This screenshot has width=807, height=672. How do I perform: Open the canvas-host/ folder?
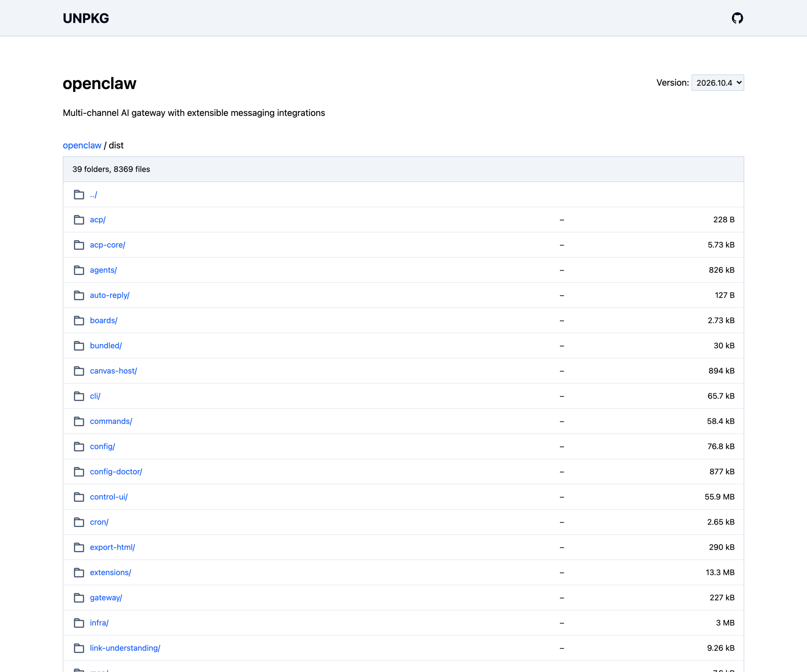pyautogui.click(x=113, y=371)
